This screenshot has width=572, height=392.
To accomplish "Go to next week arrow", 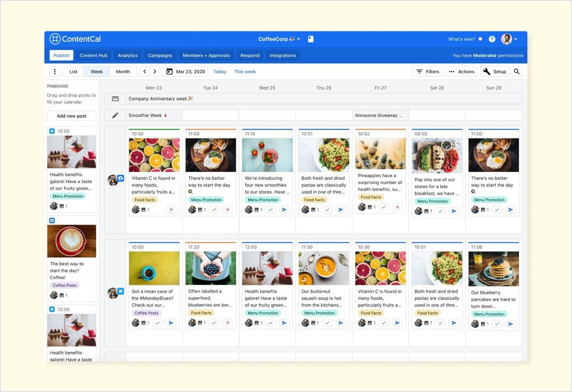I will [x=155, y=71].
